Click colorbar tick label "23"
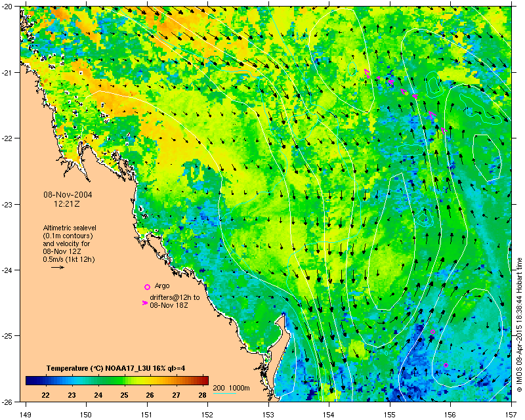The height and width of the screenshot is (420, 525). coord(72,395)
